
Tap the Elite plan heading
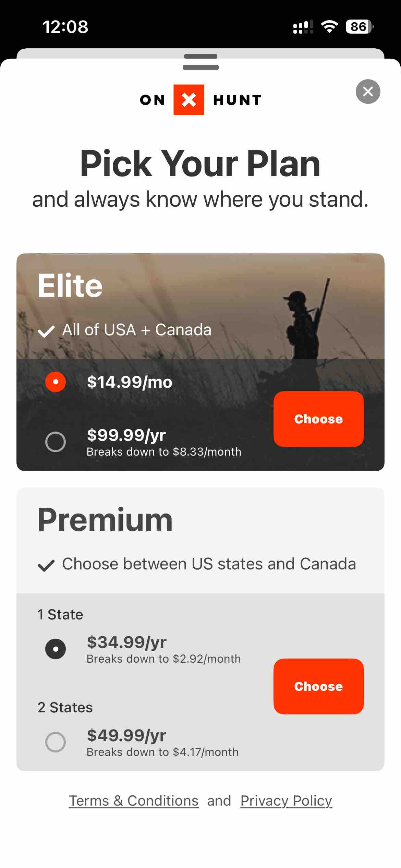(70, 286)
